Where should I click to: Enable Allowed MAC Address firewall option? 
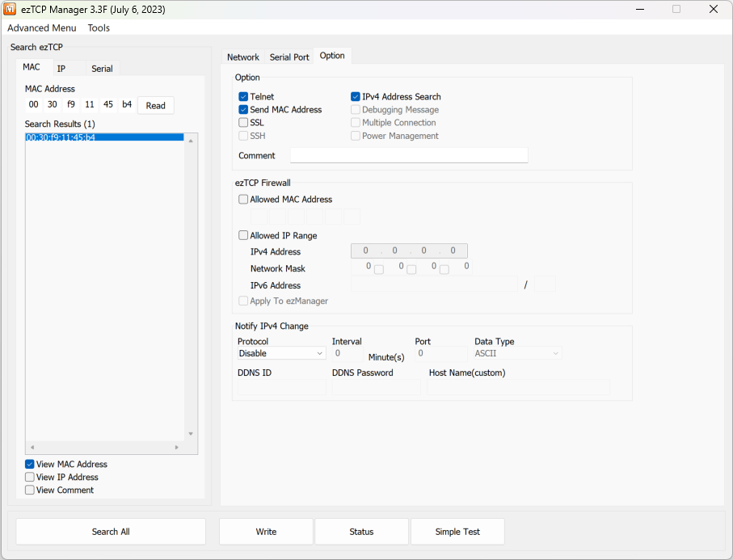243,200
